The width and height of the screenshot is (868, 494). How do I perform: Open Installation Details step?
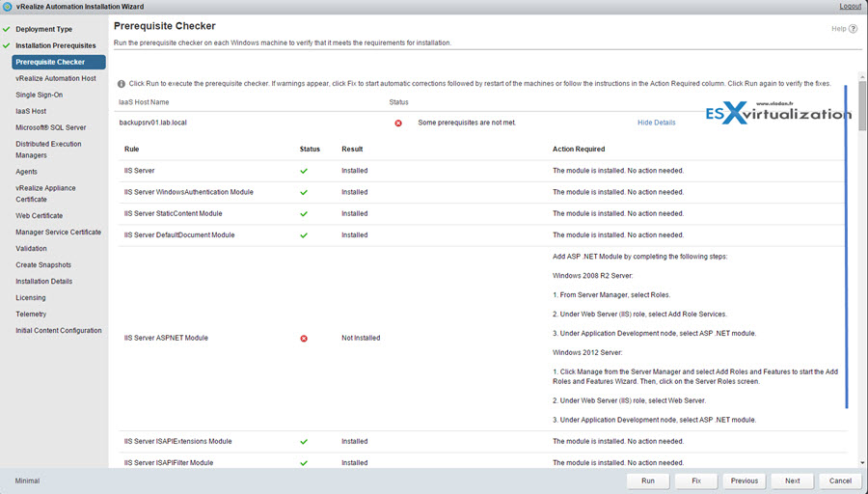tap(43, 282)
